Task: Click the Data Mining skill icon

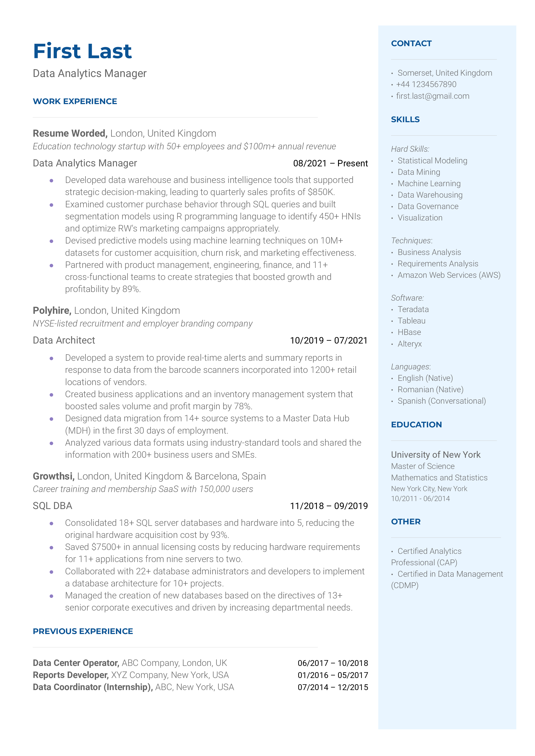Action: pos(393,172)
